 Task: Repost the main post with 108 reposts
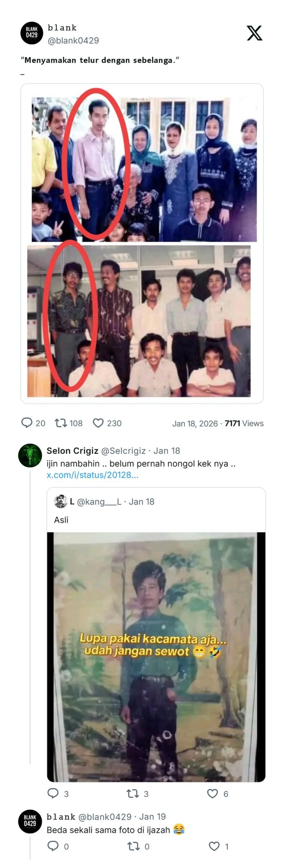coord(61,423)
